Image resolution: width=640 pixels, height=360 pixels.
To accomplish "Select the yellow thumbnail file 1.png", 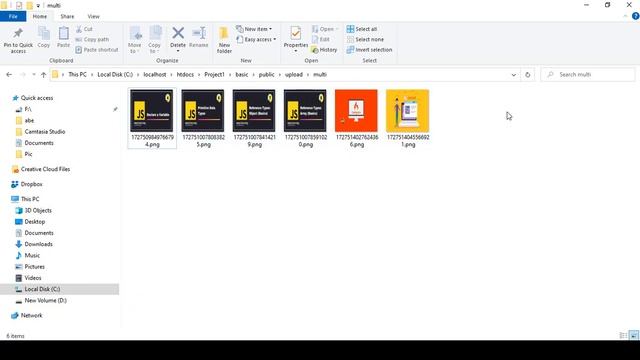I will coord(408,118).
